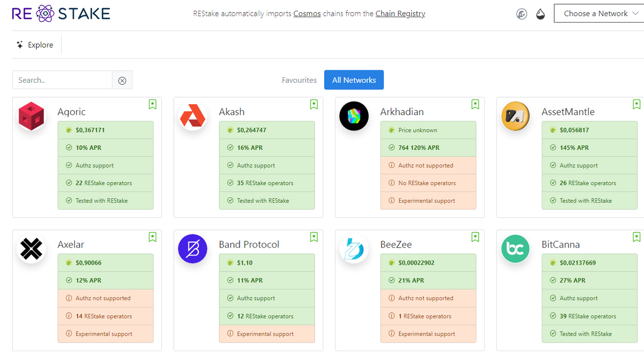Click Arkhadian 764 120% APR row
The width and height of the screenshot is (644, 356).
pos(428,148)
